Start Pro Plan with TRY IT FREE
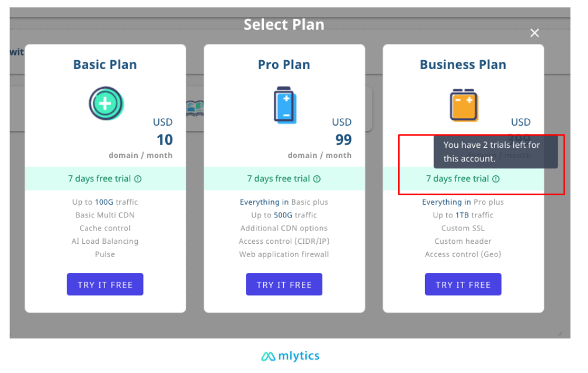This screenshot has height=373, width=588. pos(284,284)
